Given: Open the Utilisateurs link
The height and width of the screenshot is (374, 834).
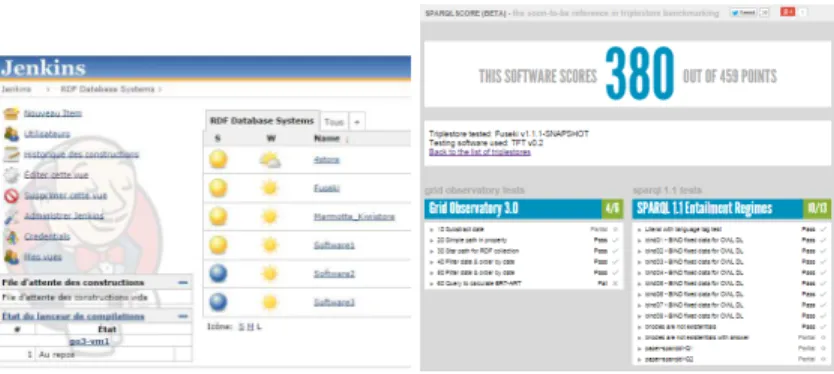Looking at the screenshot, I should 47,134.
